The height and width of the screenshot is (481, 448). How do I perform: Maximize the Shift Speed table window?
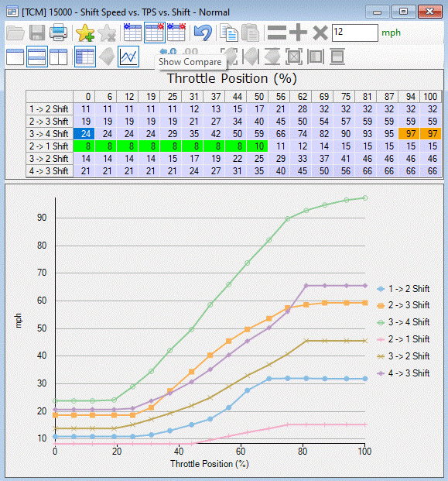(404, 12)
